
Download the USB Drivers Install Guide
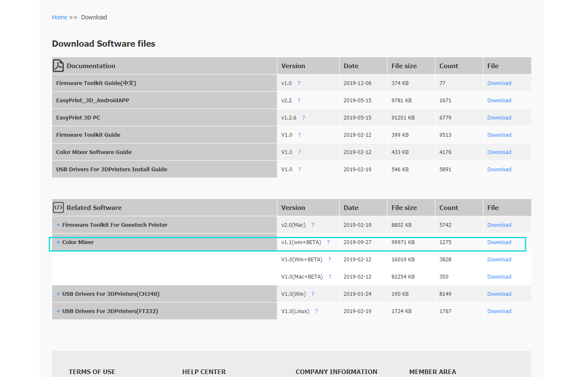[x=499, y=170]
